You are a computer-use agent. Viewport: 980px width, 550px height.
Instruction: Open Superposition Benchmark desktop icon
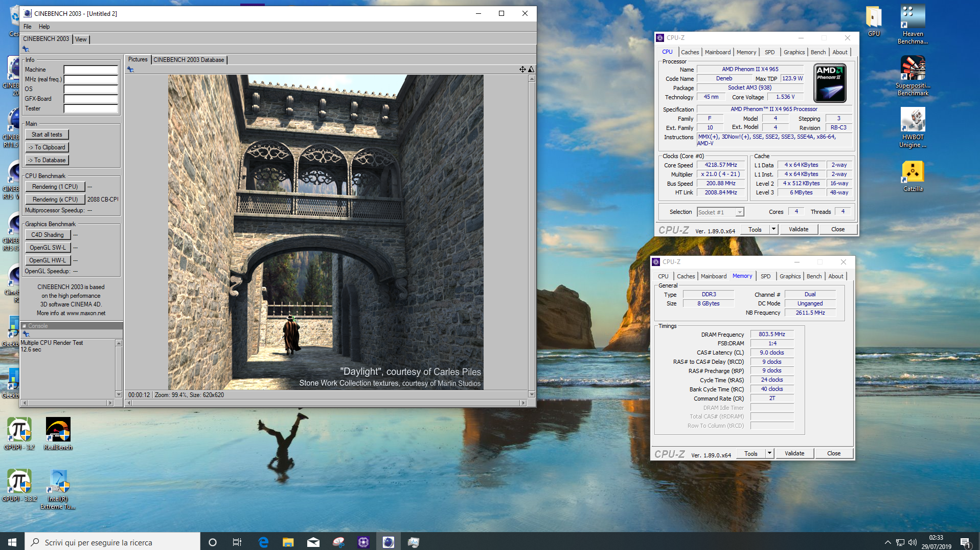(913, 76)
